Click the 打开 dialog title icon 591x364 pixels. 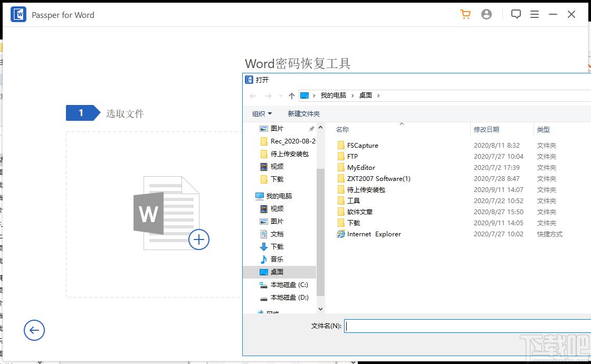coord(249,80)
